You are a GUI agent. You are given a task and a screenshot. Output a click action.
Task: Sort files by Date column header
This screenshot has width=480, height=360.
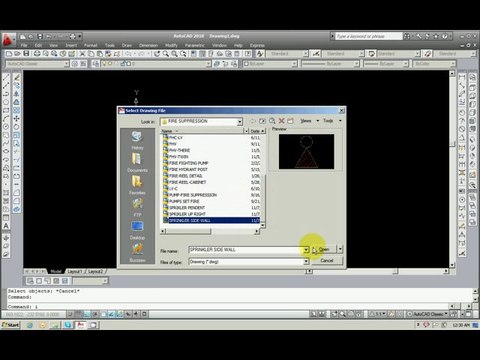coord(257,131)
